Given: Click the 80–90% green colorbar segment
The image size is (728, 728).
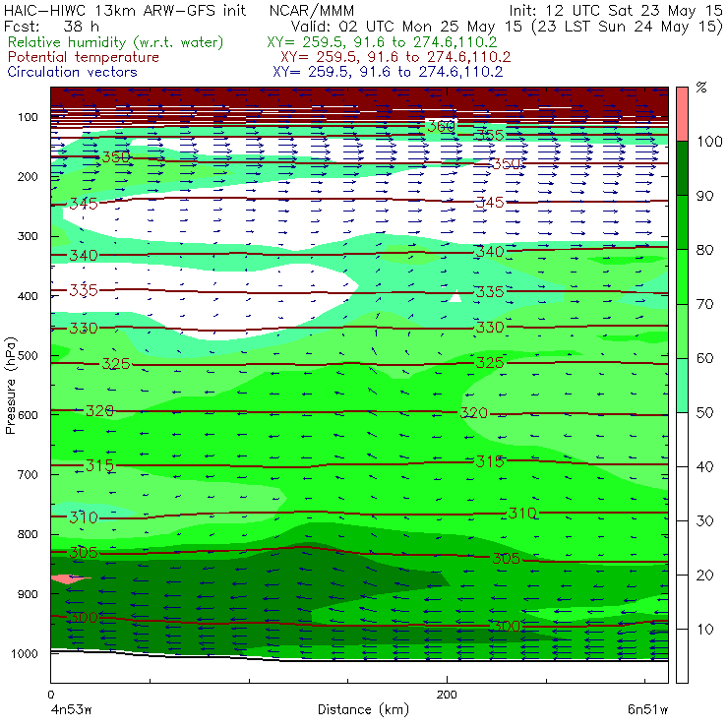Looking at the screenshot, I should tap(682, 222).
